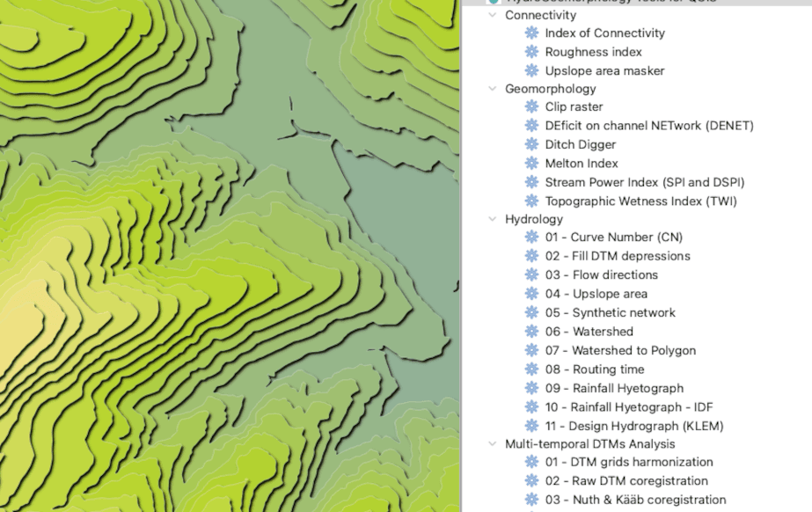Choose Topographic Wetness Index (TWI)

640,201
